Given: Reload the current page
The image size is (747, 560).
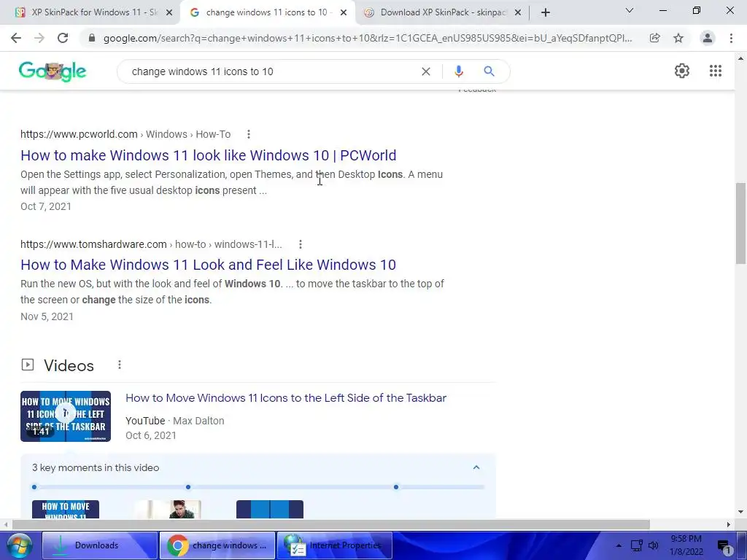Looking at the screenshot, I should click(x=63, y=38).
